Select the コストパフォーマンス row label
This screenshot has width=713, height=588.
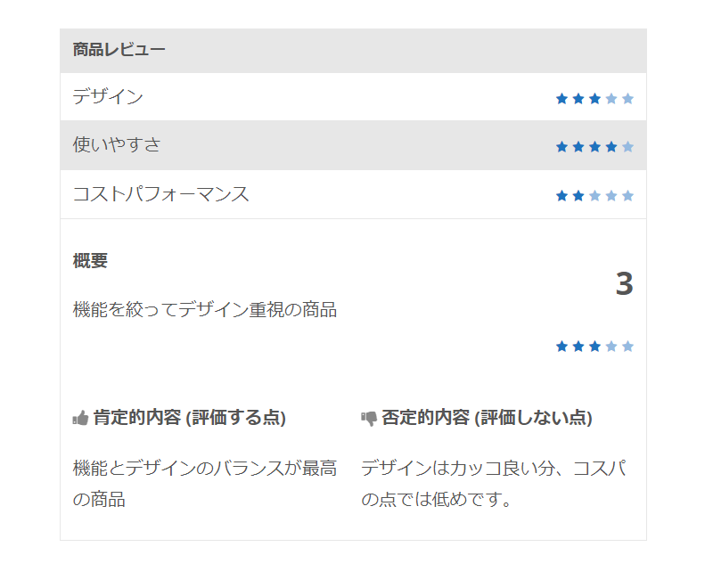tap(161, 194)
